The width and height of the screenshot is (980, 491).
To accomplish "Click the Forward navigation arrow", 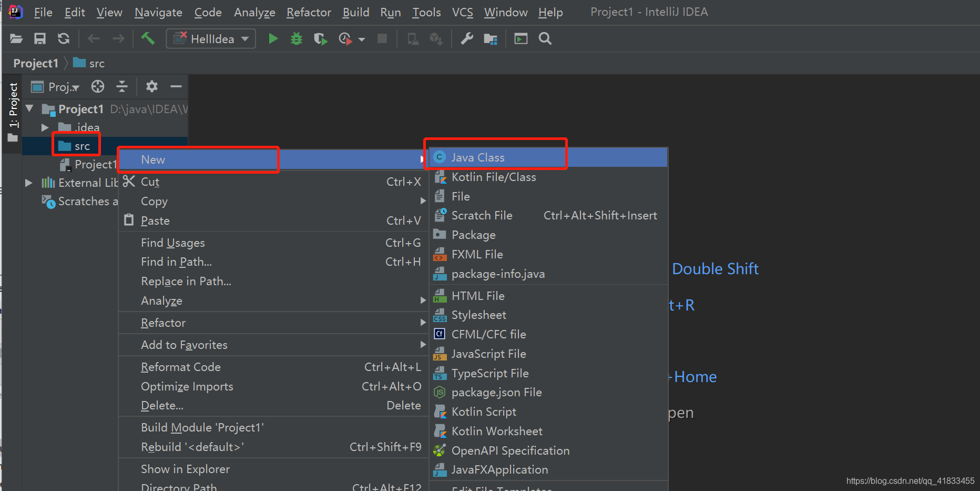I will coord(118,38).
